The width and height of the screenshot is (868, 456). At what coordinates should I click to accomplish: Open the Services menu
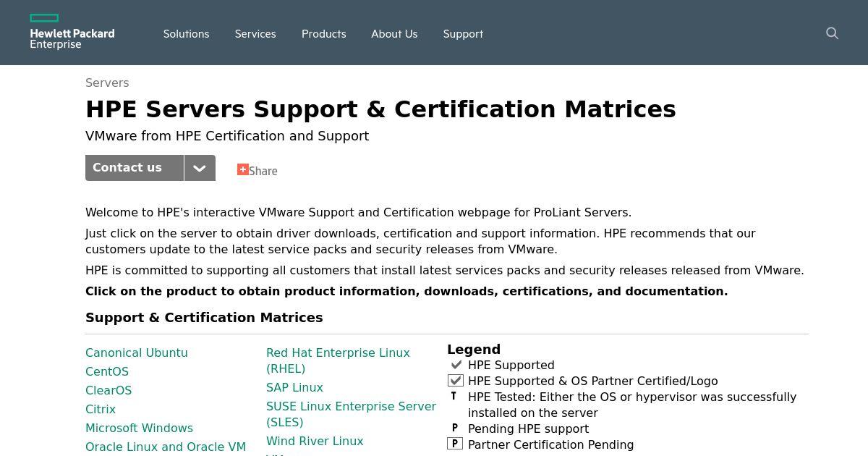[x=255, y=34]
